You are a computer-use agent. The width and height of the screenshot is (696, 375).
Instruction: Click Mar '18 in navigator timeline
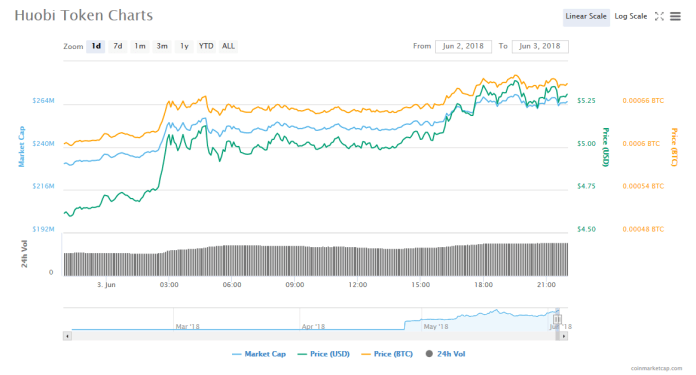187,327
